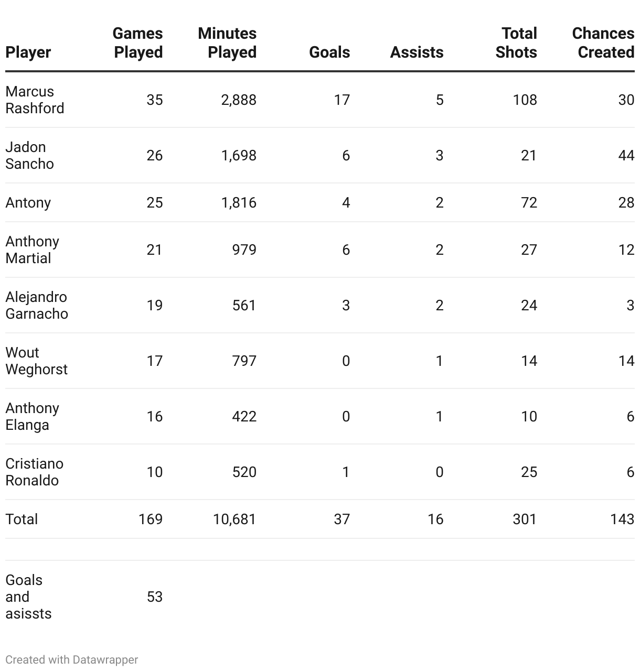Click the Games Played column header
Viewport: 640px width, 672px height.
click(x=138, y=43)
